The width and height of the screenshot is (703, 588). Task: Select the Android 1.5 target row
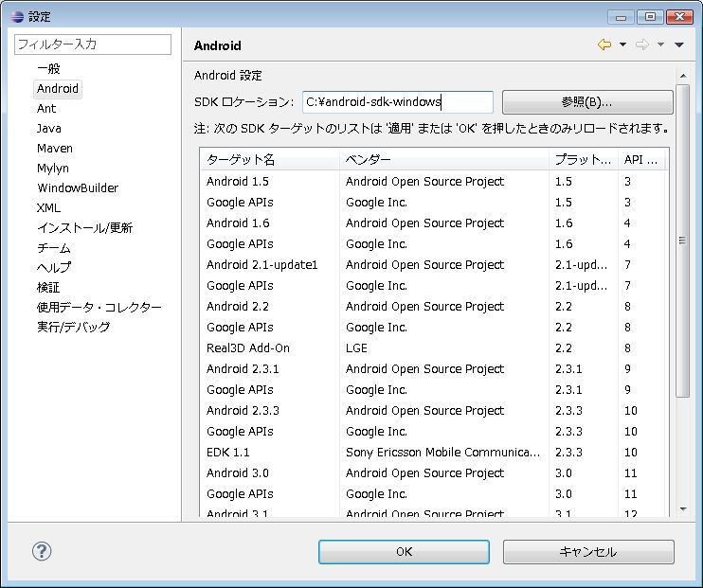pyautogui.click(x=434, y=182)
